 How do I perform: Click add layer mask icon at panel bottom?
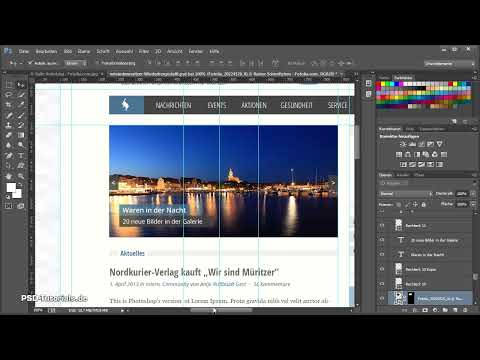pyautogui.click(x=425, y=310)
